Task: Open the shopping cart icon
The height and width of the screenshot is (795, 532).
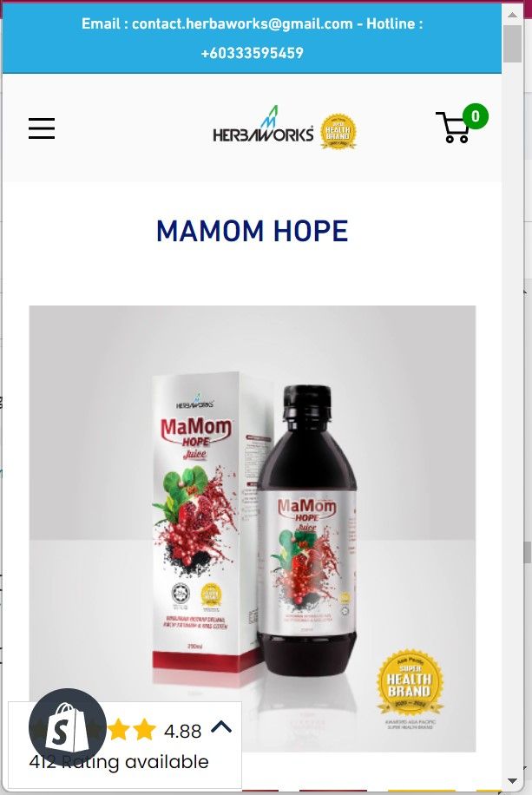Action: [453, 128]
